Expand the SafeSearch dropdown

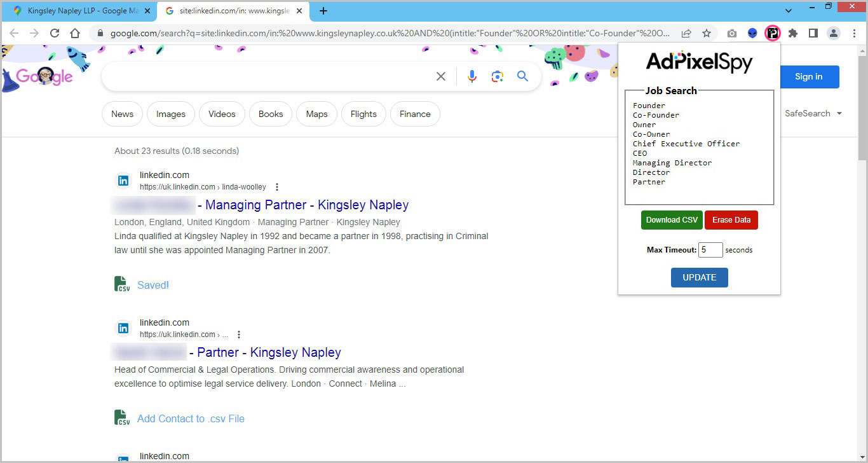[813, 113]
